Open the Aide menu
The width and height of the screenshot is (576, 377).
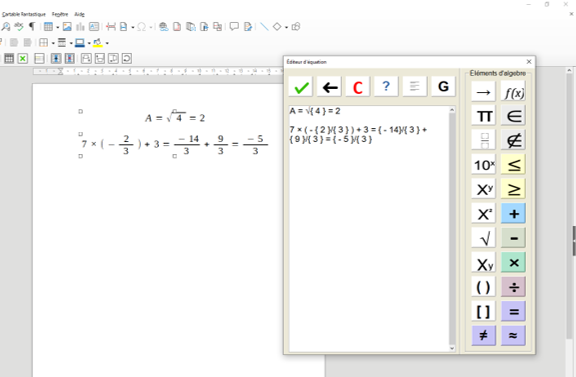click(79, 14)
